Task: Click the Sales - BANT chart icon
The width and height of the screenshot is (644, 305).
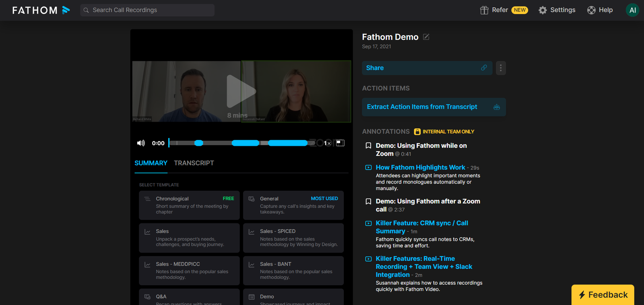Action: click(x=252, y=264)
